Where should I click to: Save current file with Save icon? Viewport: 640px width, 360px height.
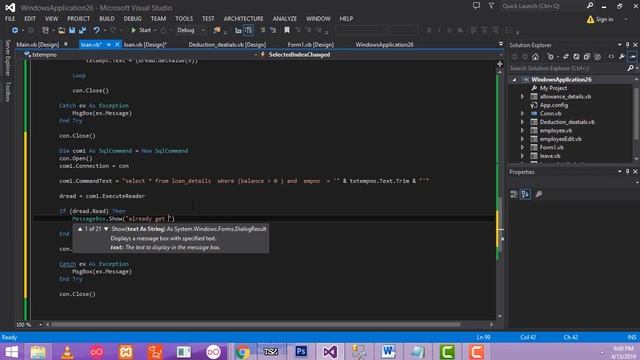[x=72, y=30]
